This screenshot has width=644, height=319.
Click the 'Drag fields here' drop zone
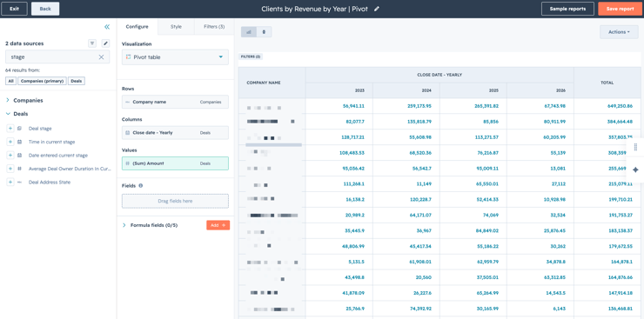pos(176,201)
